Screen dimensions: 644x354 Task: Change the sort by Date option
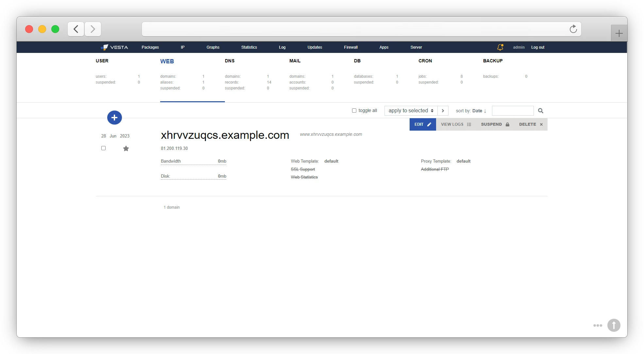pos(477,111)
